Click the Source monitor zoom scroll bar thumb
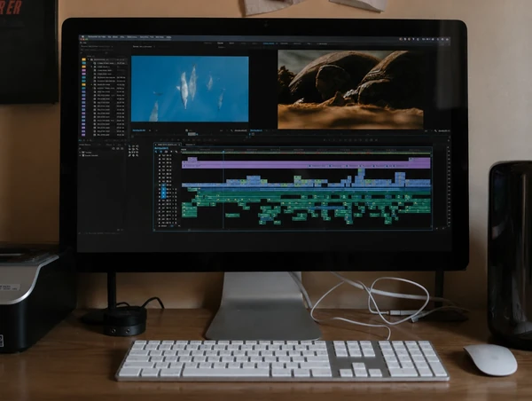This screenshot has width=532, height=401. 192,134
